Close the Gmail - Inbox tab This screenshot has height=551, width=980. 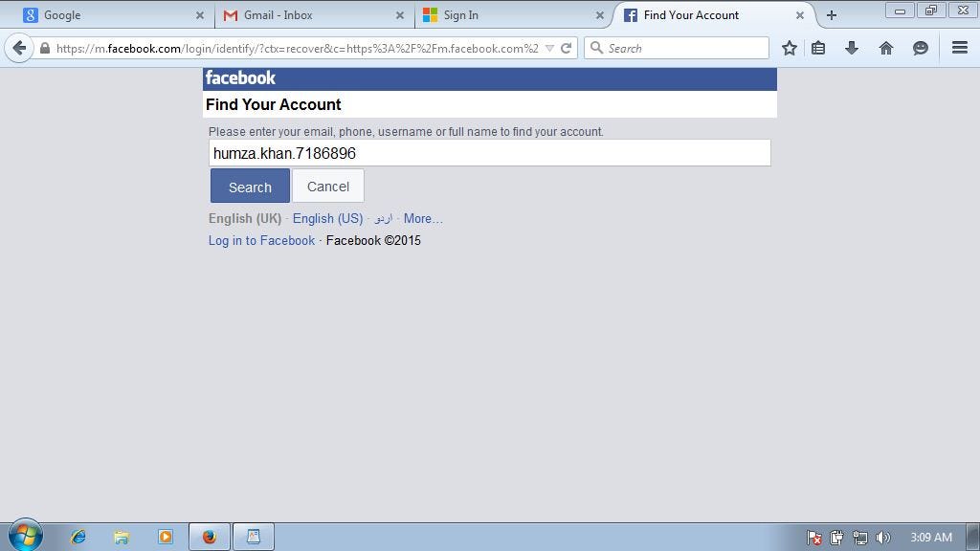400,15
